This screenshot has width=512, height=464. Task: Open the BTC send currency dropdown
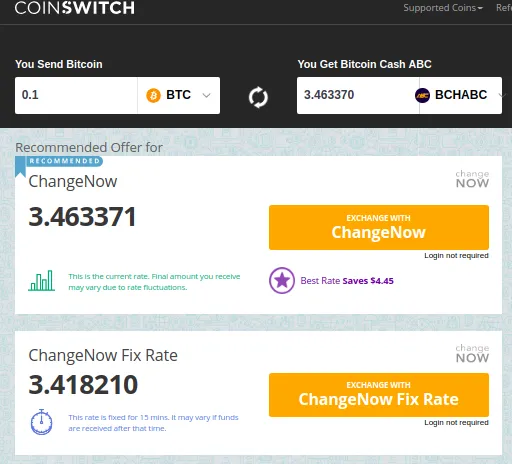[x=179, y=95]
